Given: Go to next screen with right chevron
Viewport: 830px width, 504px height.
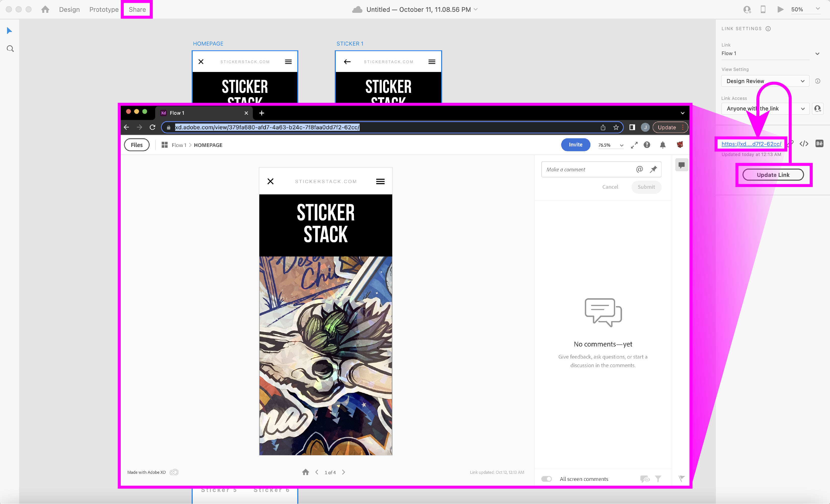Looking at the screenshot, I should point(343,472).
